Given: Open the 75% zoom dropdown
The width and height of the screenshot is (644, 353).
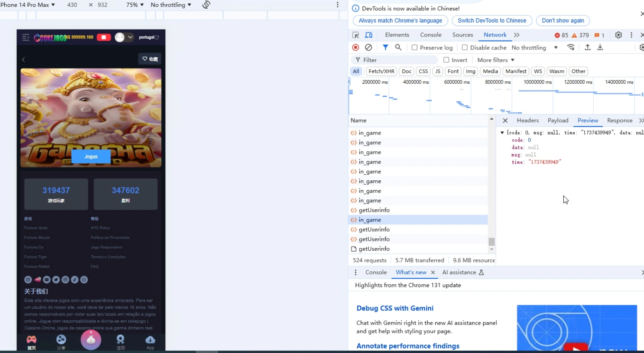Looking at the screenshot, I should [135, 5].
